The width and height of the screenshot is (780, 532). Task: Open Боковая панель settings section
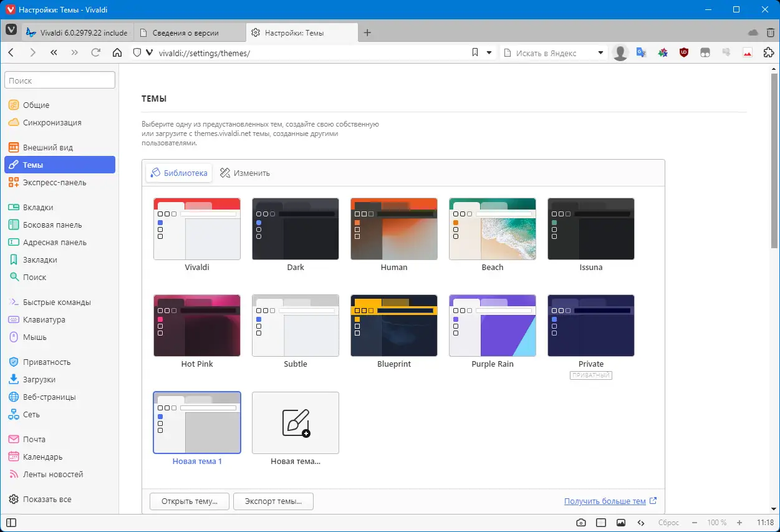point(60,225)
